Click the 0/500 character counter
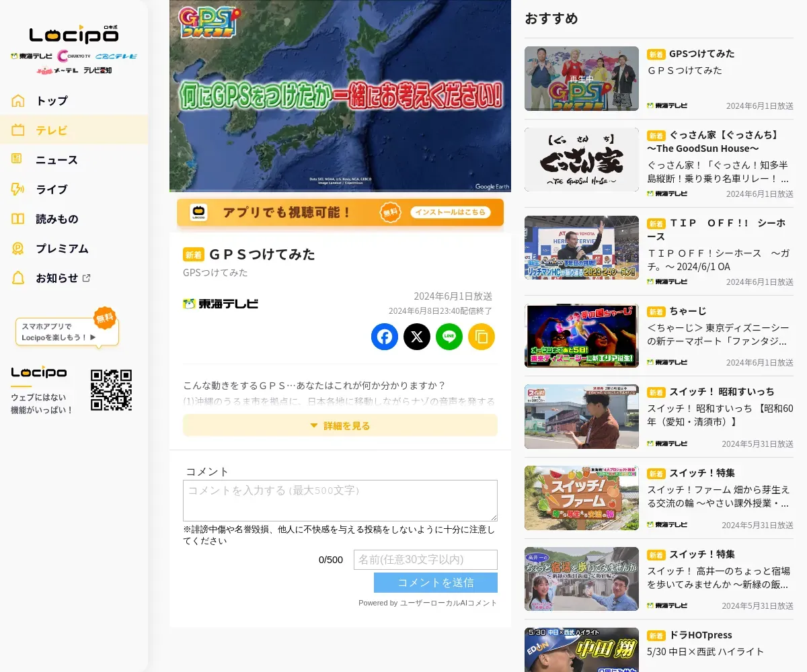The width and height of the screenshot is (807, 672). (331, 560)
